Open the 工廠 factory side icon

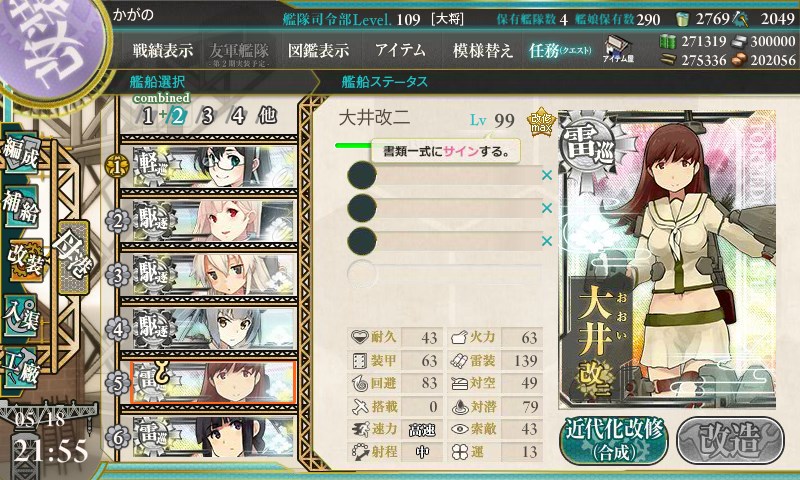(x=21, y=368)
